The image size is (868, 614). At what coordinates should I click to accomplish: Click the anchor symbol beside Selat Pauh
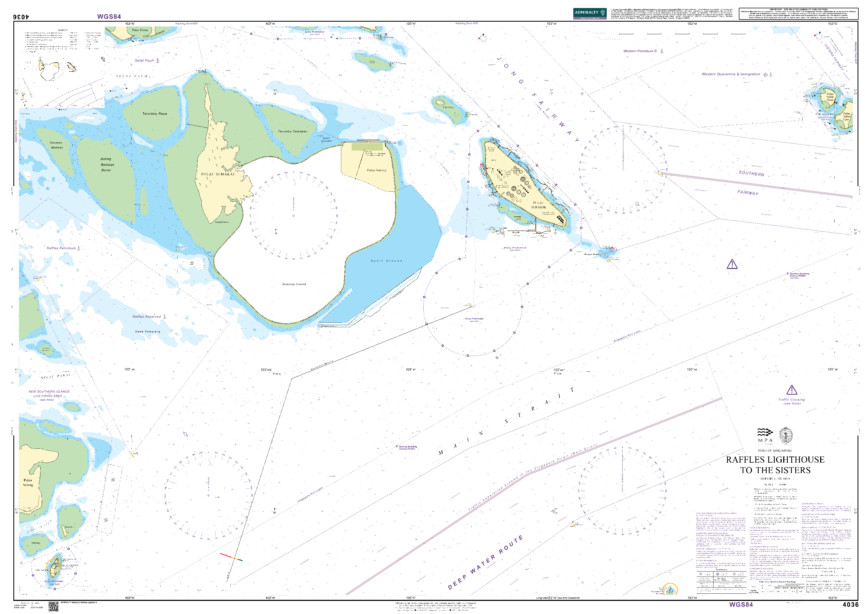click(158, 60)
